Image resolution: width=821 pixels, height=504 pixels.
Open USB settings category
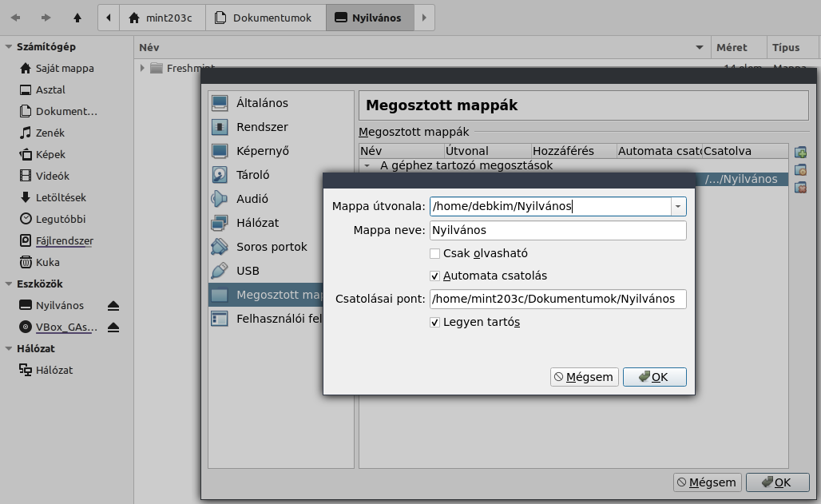[x=265, y=271]
